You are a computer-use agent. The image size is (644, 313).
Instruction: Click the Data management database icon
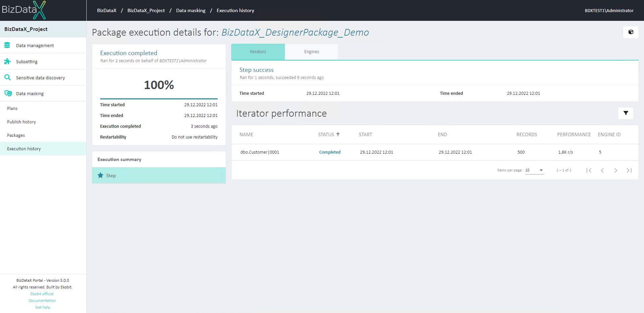pos(7,45)
